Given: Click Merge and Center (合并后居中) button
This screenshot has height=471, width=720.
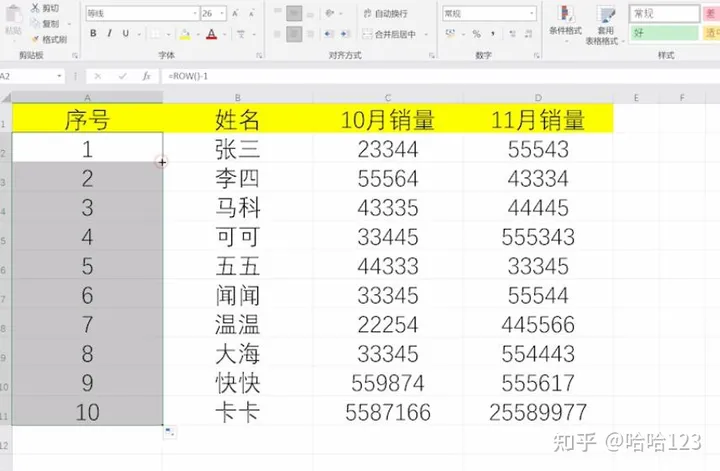Looking at the screenshot, I should click(390, 34).
